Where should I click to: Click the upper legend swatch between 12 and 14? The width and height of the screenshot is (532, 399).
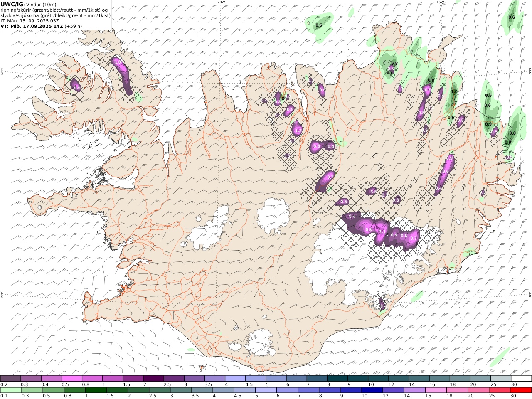point(399,378)
